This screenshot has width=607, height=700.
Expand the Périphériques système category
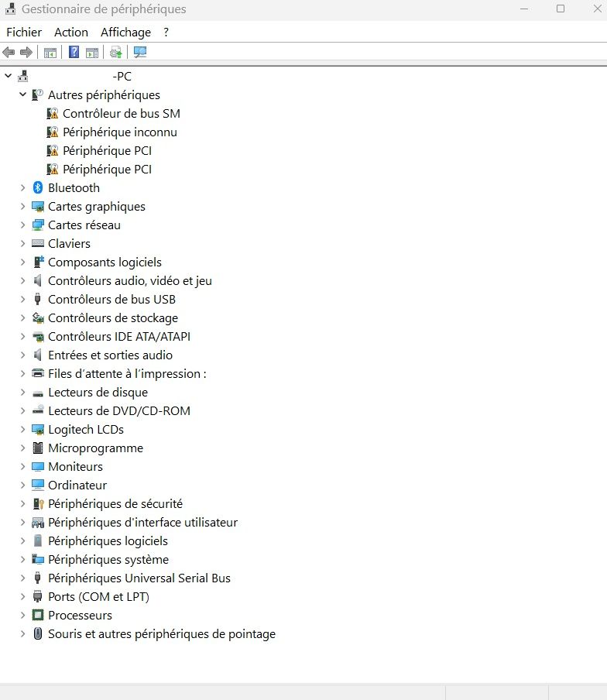22,559
